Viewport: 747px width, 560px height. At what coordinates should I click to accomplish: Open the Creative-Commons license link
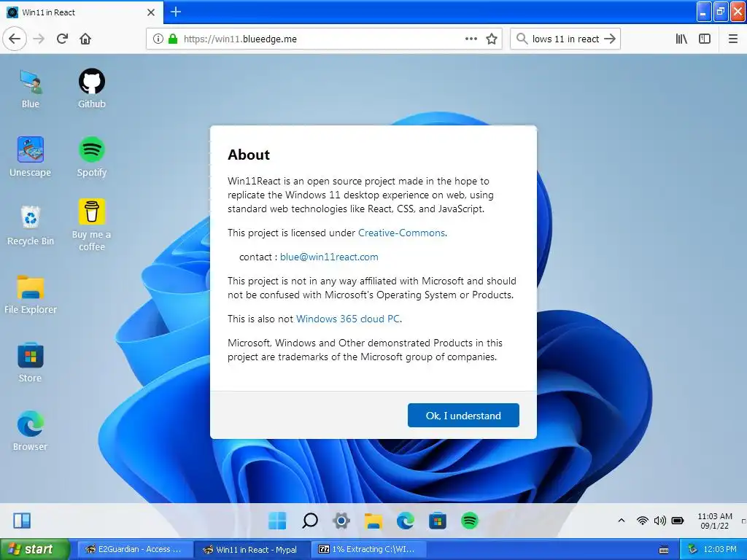(402, 233)
